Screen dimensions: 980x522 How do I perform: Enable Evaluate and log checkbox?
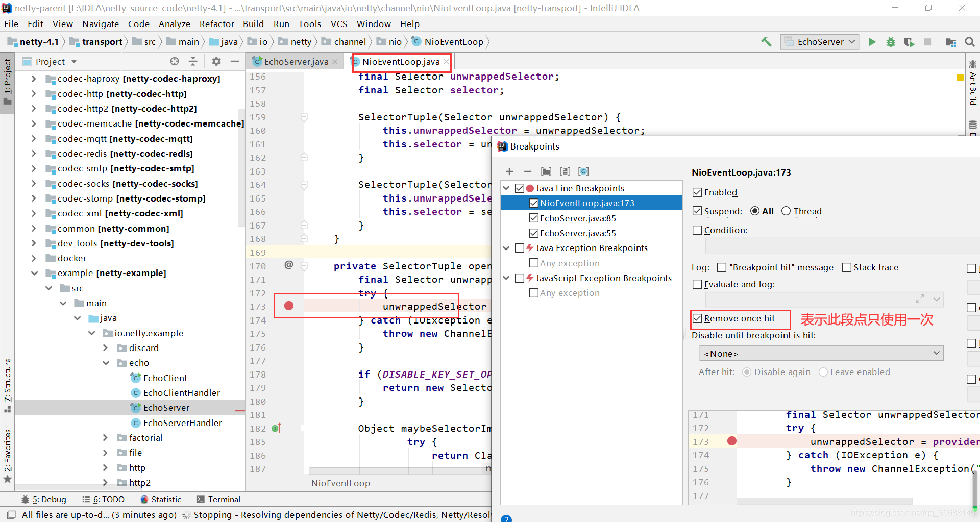click(697, 284)
